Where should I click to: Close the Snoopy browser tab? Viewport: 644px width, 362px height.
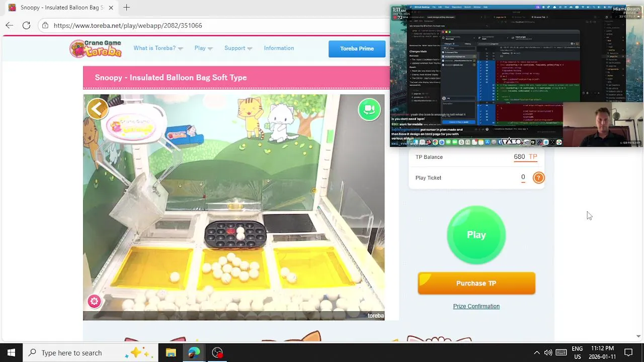pyautogui.click(x=111, y=8)
